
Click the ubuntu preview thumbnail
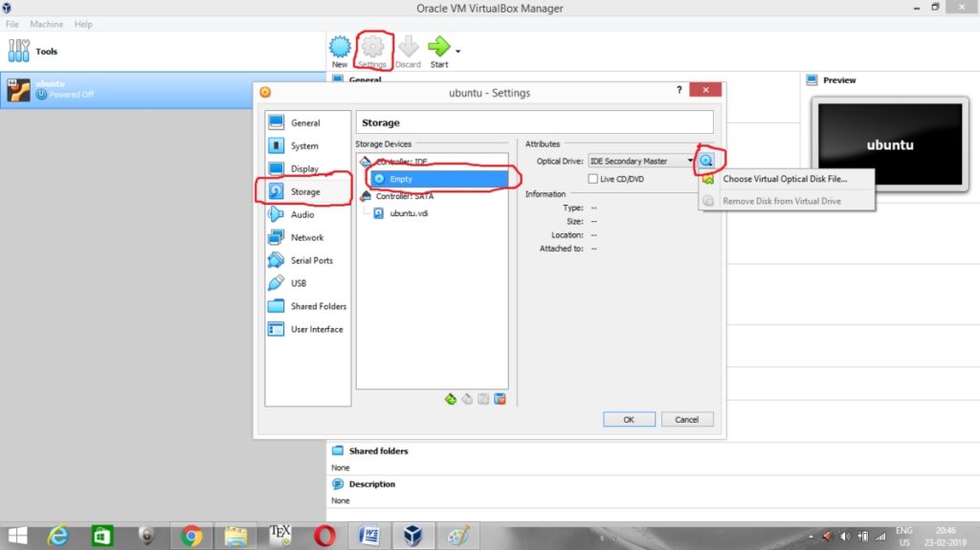click(x=890, y=144)
